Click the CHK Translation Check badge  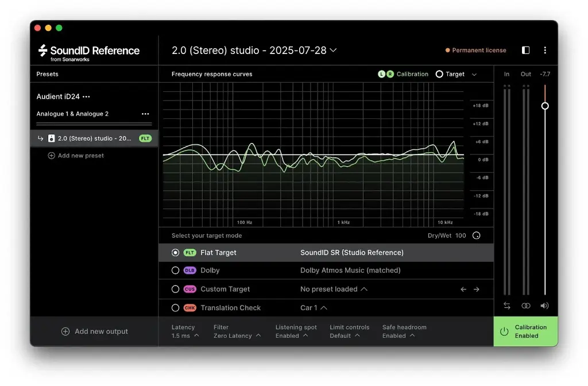click(189, 308)
